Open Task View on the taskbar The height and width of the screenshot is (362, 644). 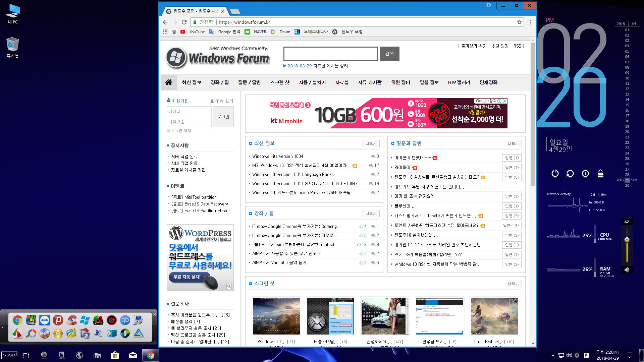(26, 355)
